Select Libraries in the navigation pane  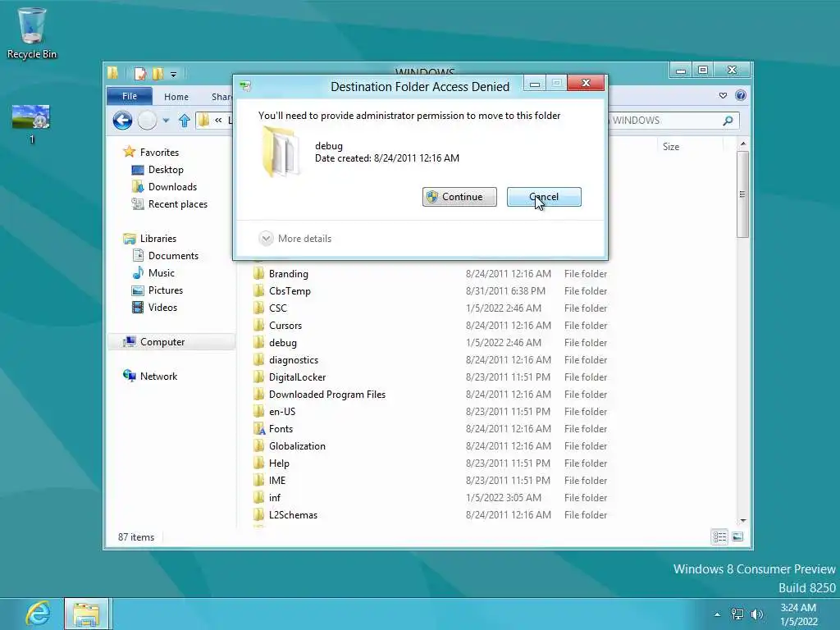[x=158, y=239]
